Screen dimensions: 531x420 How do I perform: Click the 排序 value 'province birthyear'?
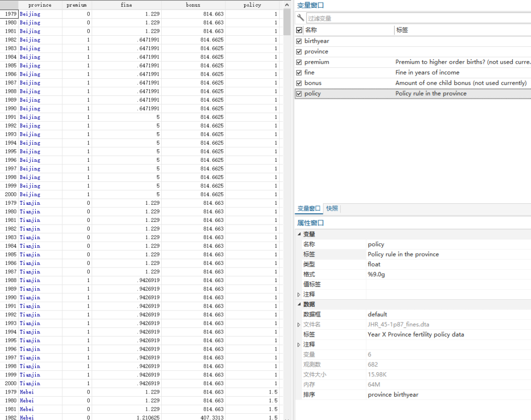tap(393, 395)
